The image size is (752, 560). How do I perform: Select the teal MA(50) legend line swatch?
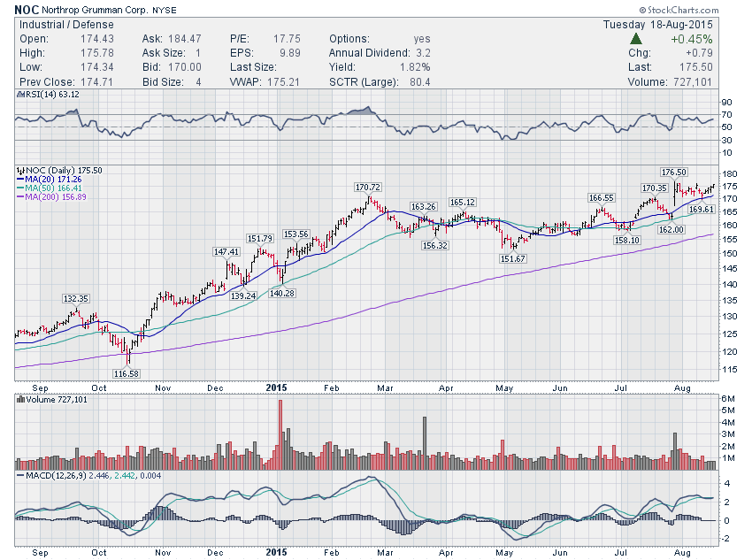tap(20, 188)
